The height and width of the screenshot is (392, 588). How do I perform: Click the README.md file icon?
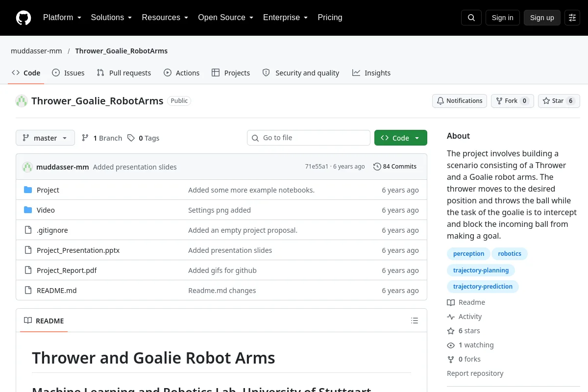click(x=28, y=291)
